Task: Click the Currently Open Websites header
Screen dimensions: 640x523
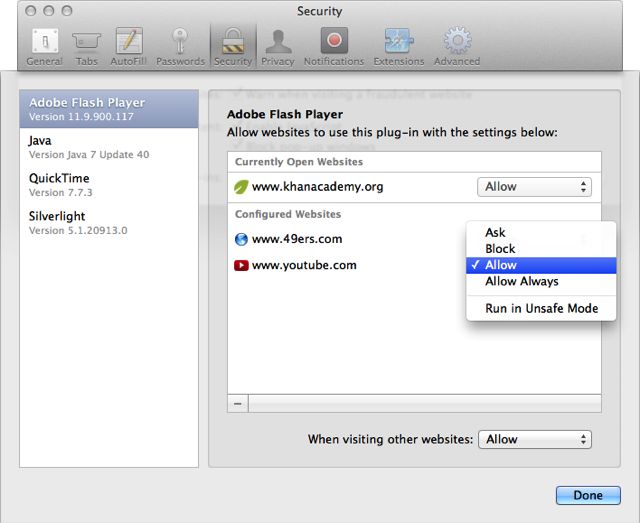Action: click(x=299, y=162)
